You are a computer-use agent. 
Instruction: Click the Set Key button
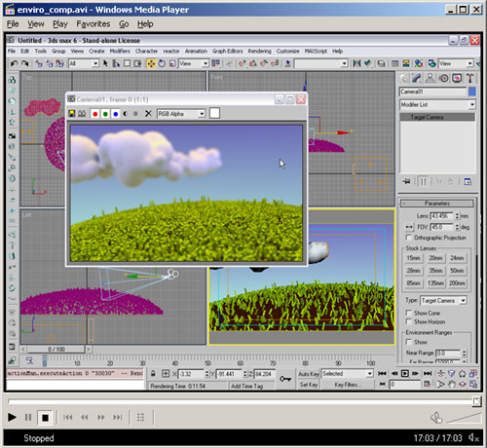pos(309,385)
